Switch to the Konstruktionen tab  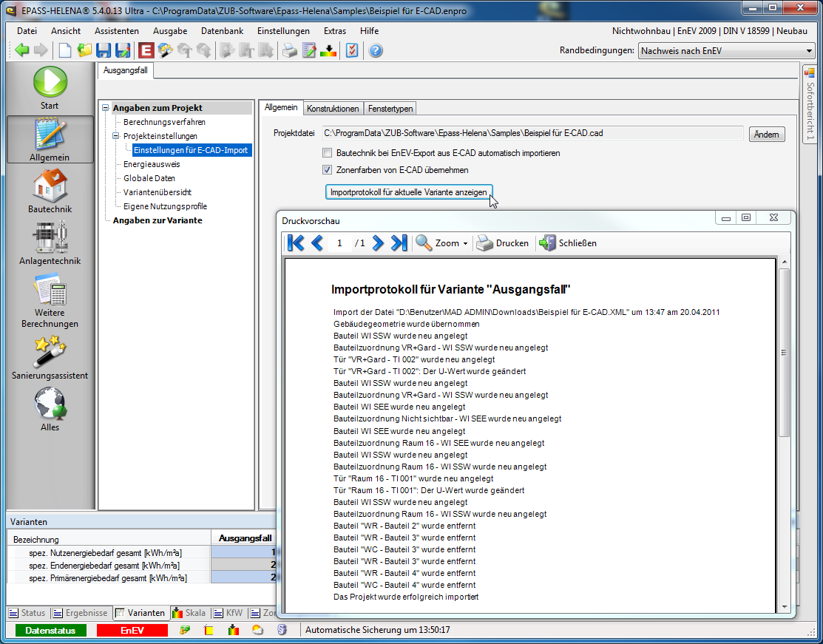click(333, 109)
